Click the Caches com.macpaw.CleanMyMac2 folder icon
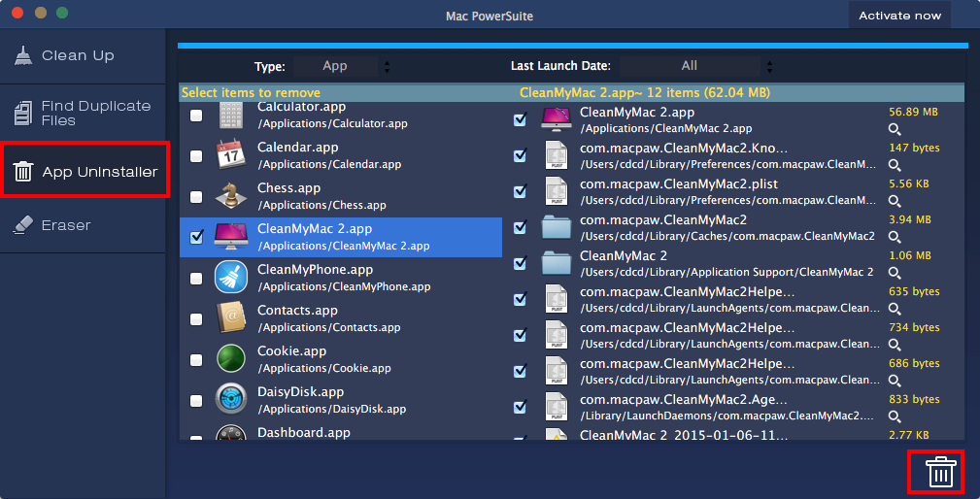 point(557,228)
